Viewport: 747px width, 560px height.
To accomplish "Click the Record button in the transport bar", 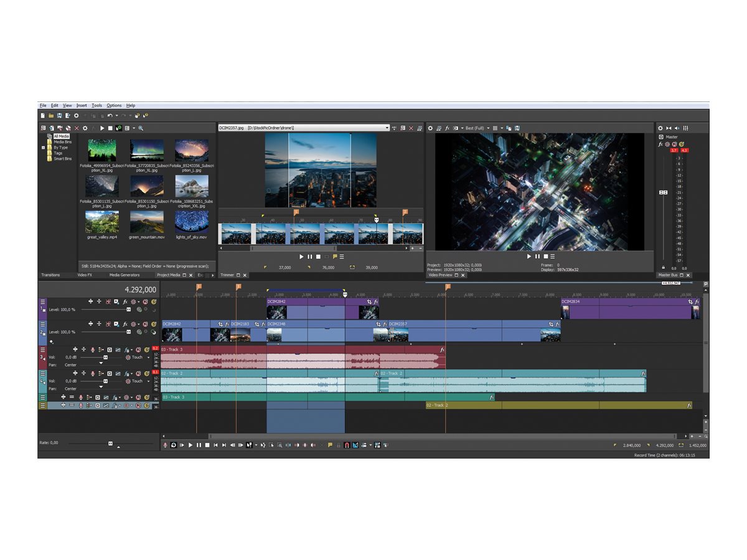I will (164, 445).
